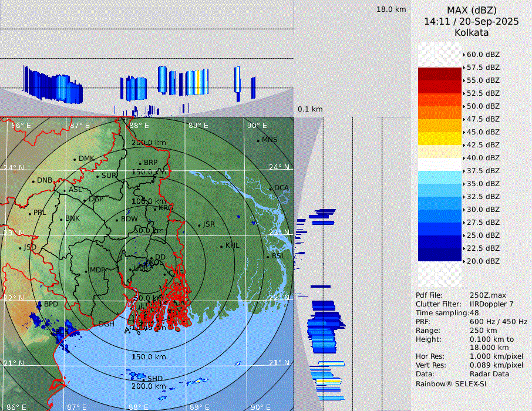Click the JSR station marker

(200, 225)
